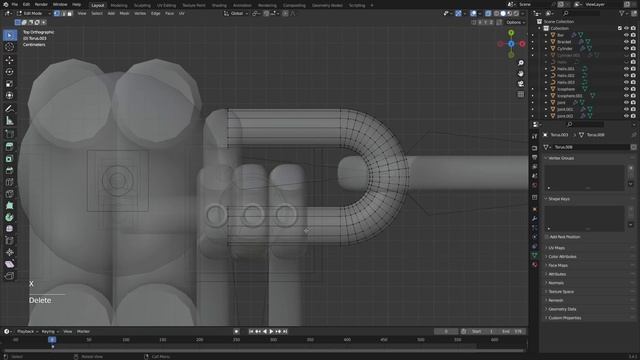
Task: Activate the Spin tool
Action: (9, 218)
